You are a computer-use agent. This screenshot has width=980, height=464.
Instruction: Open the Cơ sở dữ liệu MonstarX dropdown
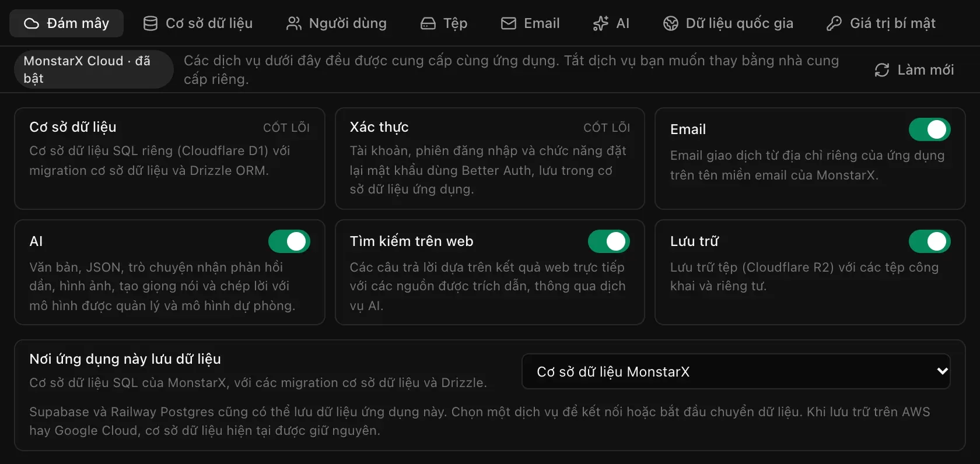pos(736,371)
